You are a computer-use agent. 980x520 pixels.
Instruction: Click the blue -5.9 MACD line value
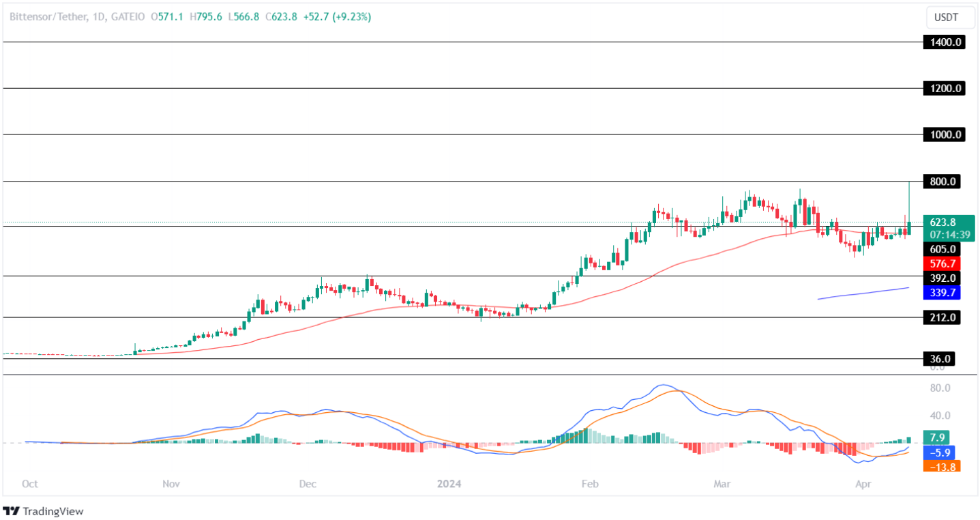tap(939, 452)
